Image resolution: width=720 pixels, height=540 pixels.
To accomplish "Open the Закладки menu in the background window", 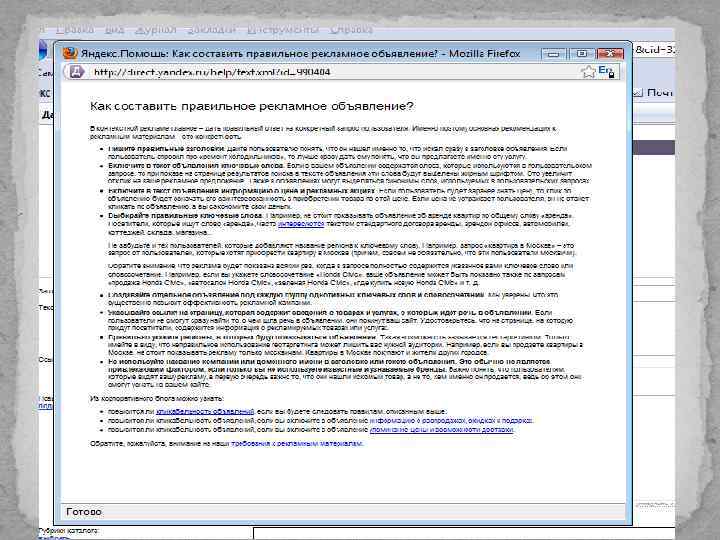I will click(x=211, y=30).
